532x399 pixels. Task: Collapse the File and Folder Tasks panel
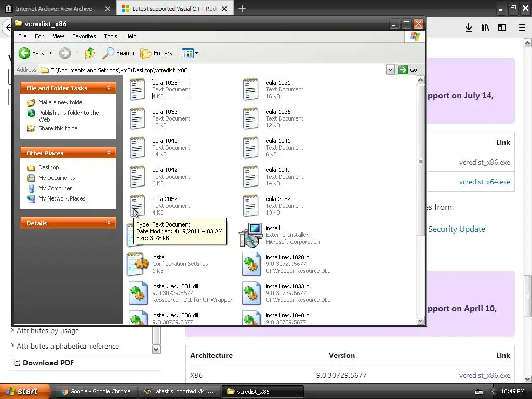pos(109,88)
